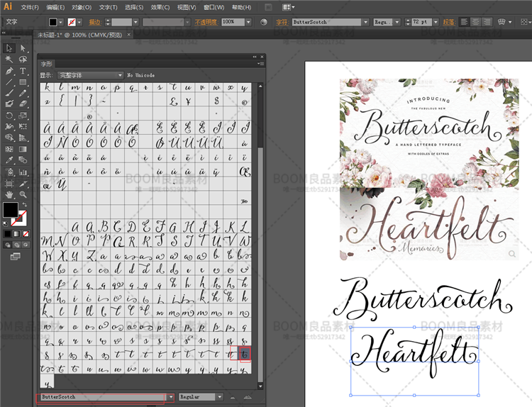This screenshot has height=407, width=532.
Task: Open the ButterScotch font dropdown in control bar
Action: tap(365, 22)
